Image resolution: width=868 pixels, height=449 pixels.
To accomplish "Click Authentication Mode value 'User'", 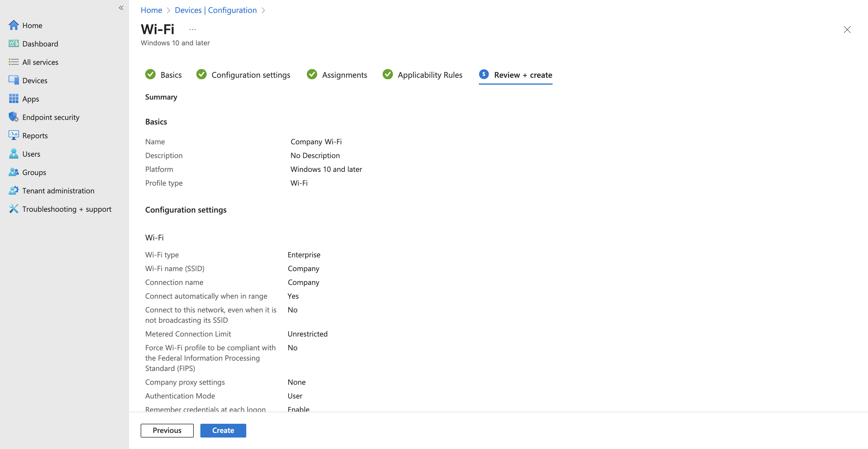I will (x=295, y=396).
